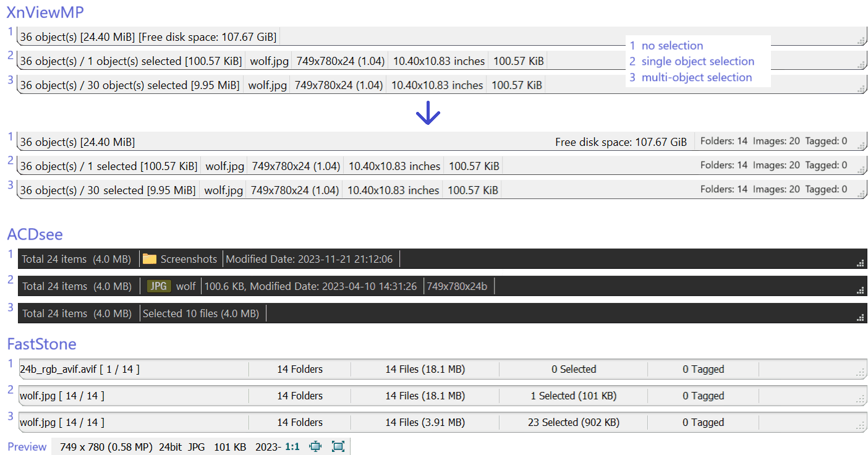
Task: Click '749 x 780 (0.58 MP)' in the Preview bar
Action: [x=106, y=446]
